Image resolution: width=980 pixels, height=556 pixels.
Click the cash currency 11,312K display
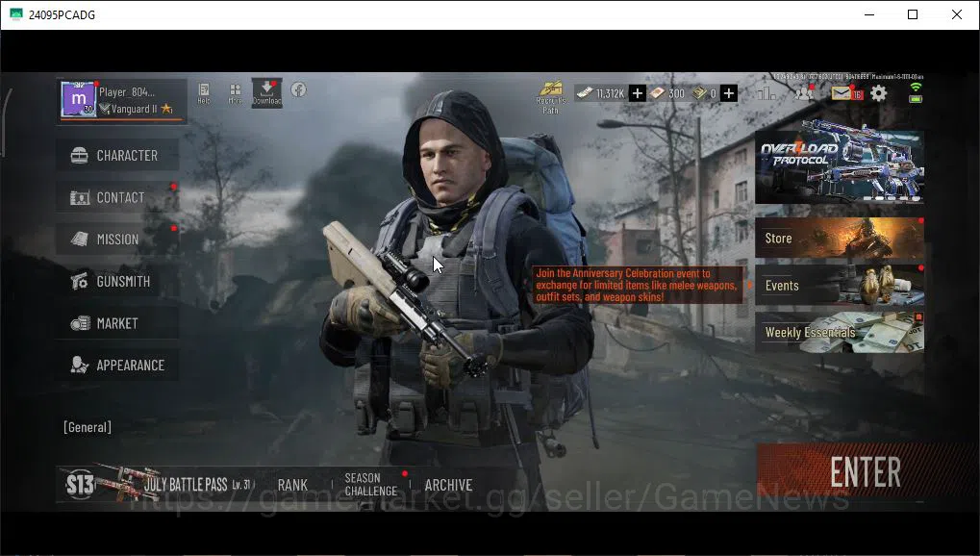tap(601, 93)
